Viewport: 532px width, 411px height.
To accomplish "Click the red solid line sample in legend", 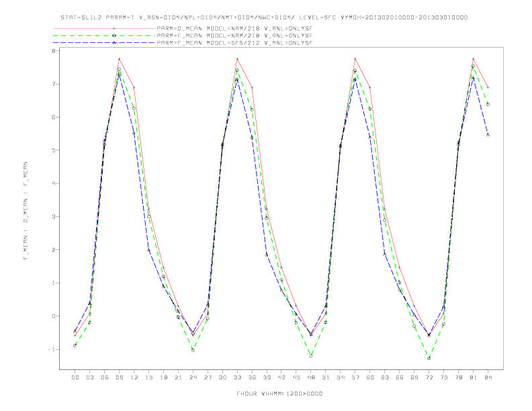I will click(104, 29).
